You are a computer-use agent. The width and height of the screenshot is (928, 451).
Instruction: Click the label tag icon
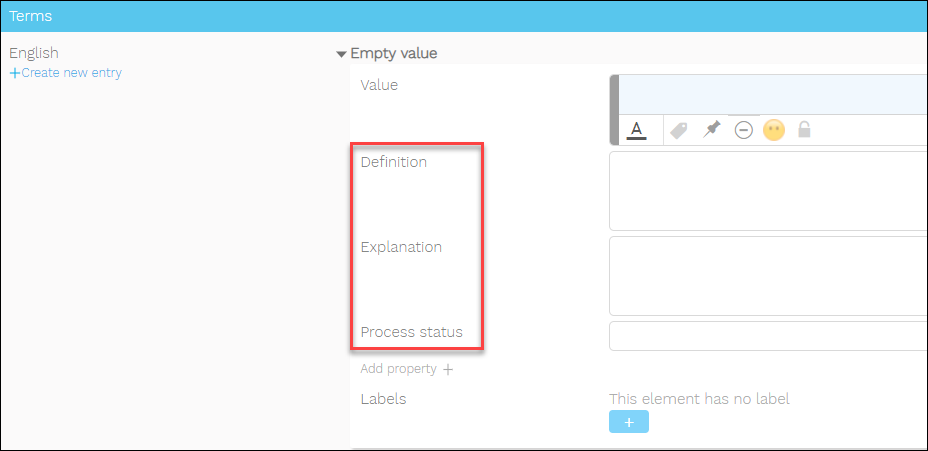click(x=679, y=130)
